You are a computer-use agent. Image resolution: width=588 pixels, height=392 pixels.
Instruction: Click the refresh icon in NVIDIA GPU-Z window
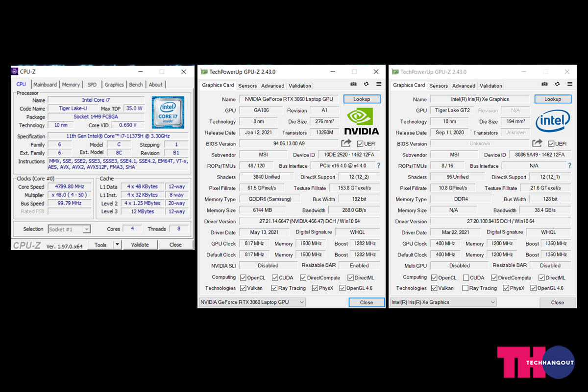pyautogui.click(x=367, y=84)
